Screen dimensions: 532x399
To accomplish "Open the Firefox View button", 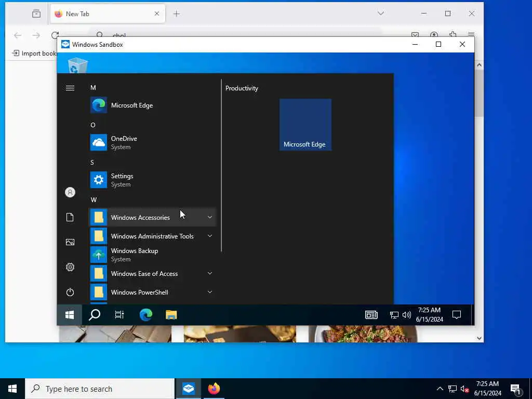I will pyautogui.click(x=36, y=14).
